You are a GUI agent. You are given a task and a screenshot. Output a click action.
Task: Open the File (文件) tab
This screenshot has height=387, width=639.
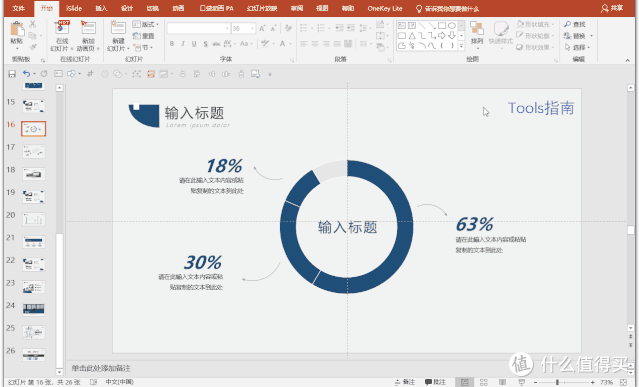(x=19, y=8)
